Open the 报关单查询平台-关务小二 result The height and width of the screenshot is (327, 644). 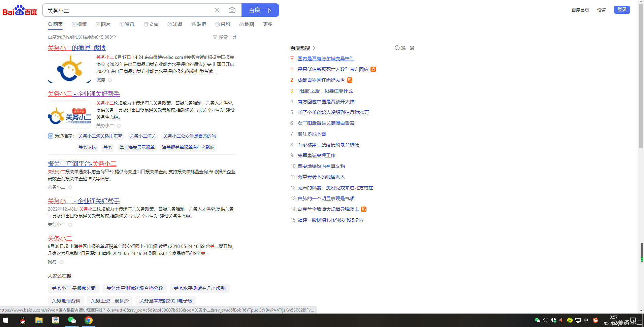tap(82, 163)
